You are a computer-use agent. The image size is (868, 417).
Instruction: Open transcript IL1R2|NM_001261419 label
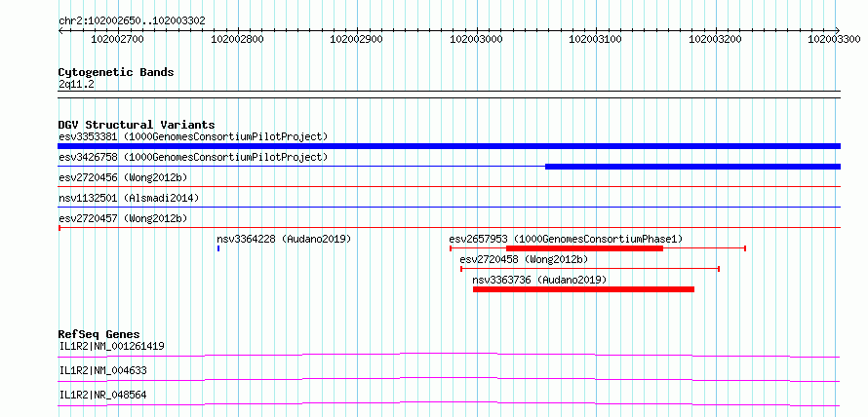(111, 346)
